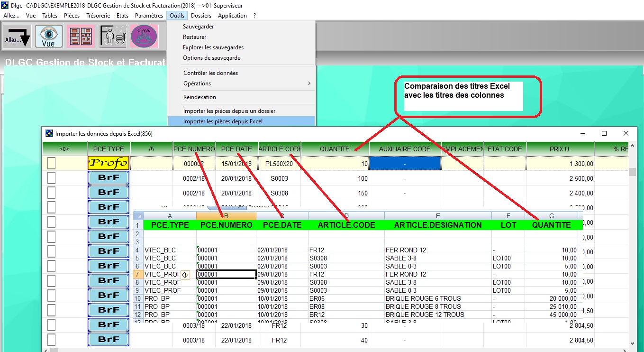This screenshot has height=352, width=644.
Task: Click the PRIX U. column header
Action: 560,149
